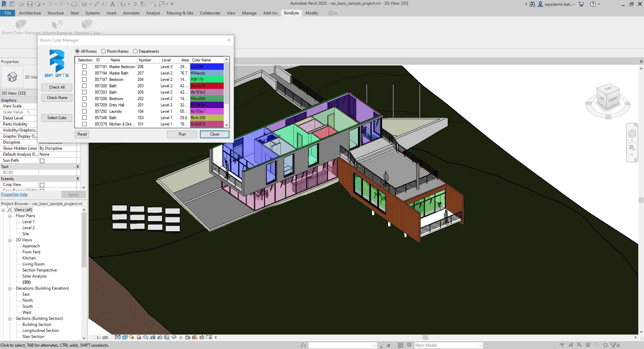Switch to the Architecture ribbon tab
Screen dimensions: 644x349
point(30,13)
